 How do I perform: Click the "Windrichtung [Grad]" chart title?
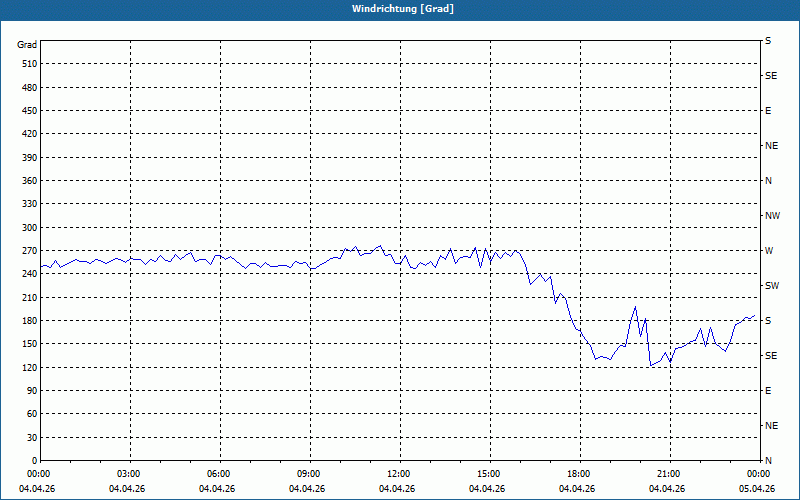coord(403,9)
